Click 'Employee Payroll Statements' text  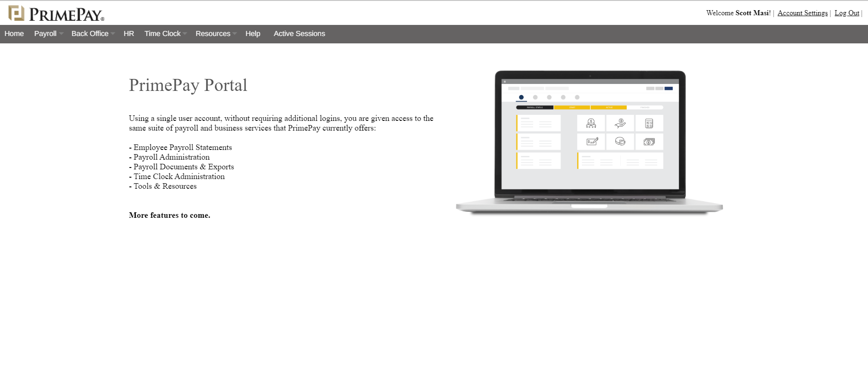tap(183, 148)
